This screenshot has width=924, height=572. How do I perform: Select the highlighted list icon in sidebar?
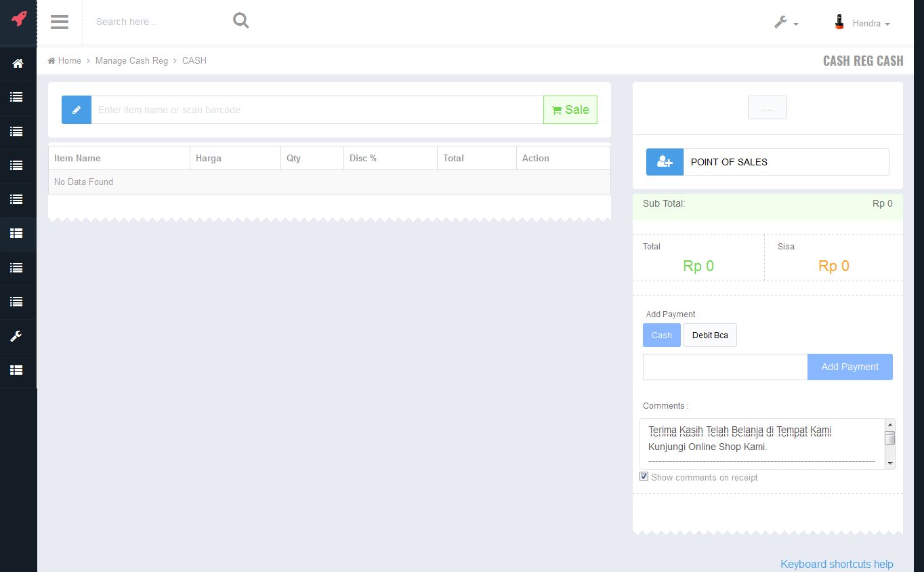17,233
